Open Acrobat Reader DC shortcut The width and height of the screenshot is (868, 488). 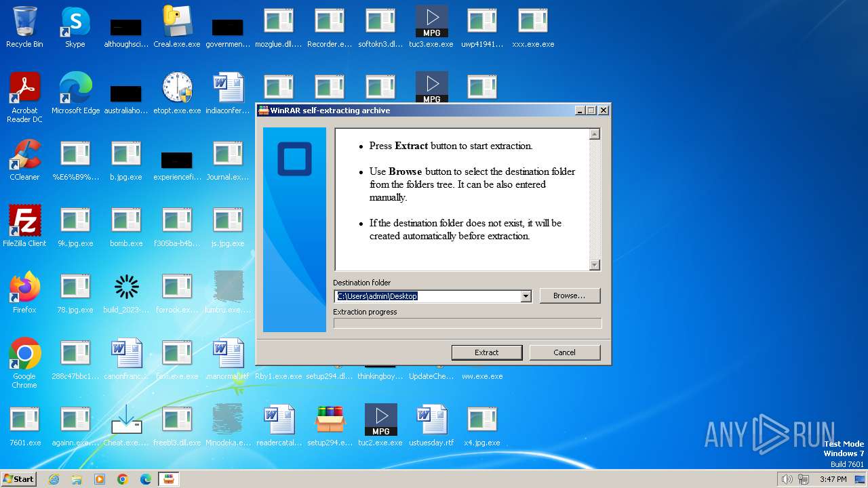coord(24,98)
